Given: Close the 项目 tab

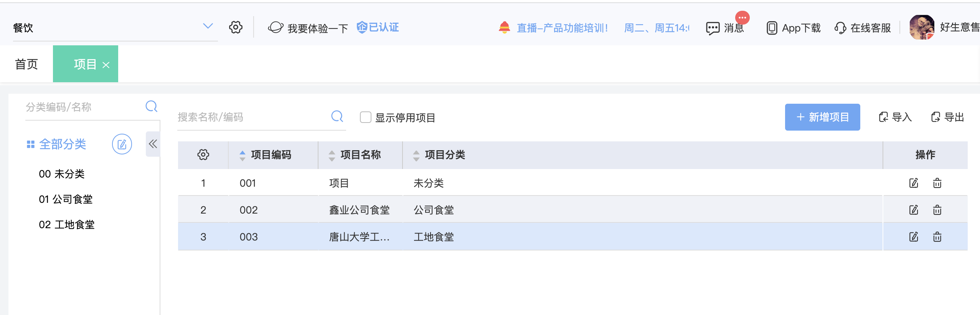Looking at the screenshot, I should coord(106,65).
